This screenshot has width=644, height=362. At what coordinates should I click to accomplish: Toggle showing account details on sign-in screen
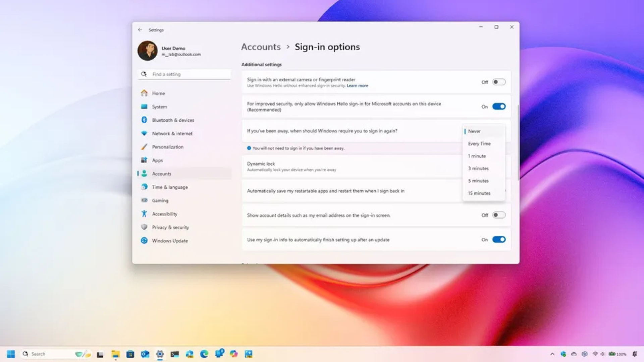498,215
